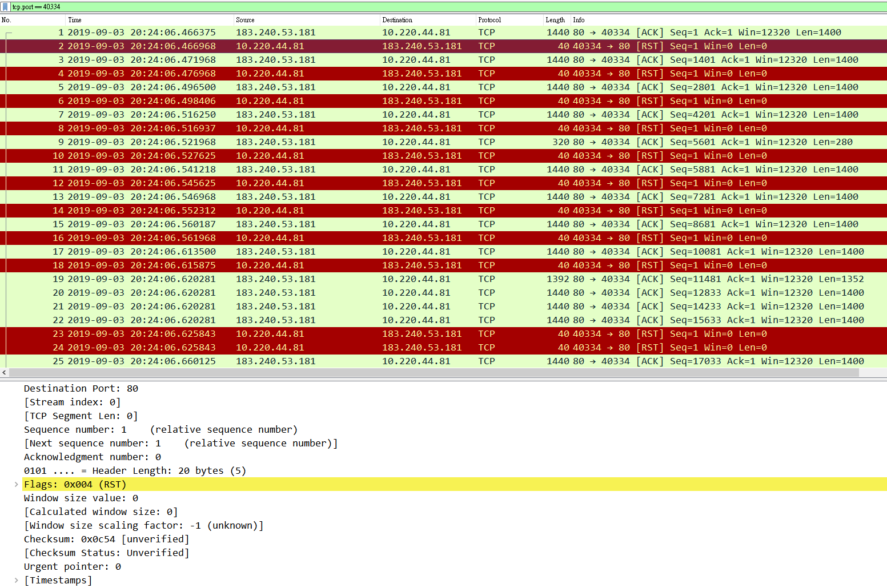887x588 pixels.
Task: Click the filter bookmark icon
Action: [x=6, y=6]
